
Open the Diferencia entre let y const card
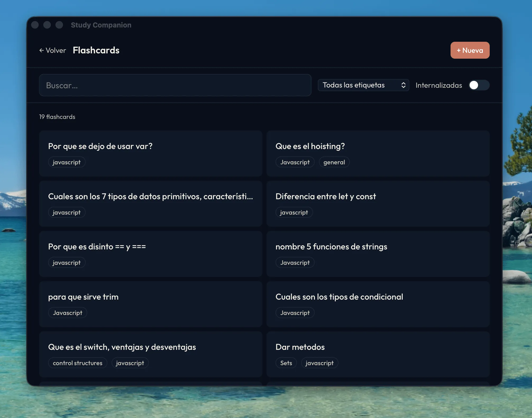[x=378, y=203]
